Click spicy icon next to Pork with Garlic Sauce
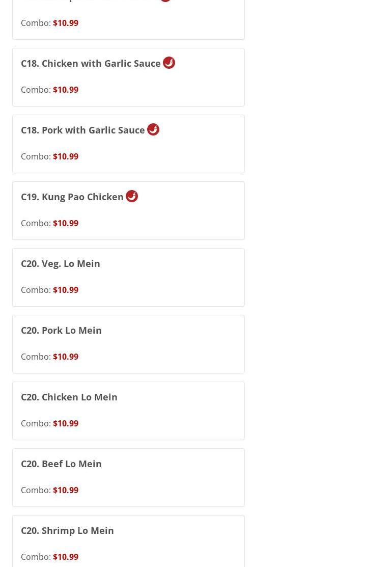This screenshot has height=567, width=392. tap(153, 129)
